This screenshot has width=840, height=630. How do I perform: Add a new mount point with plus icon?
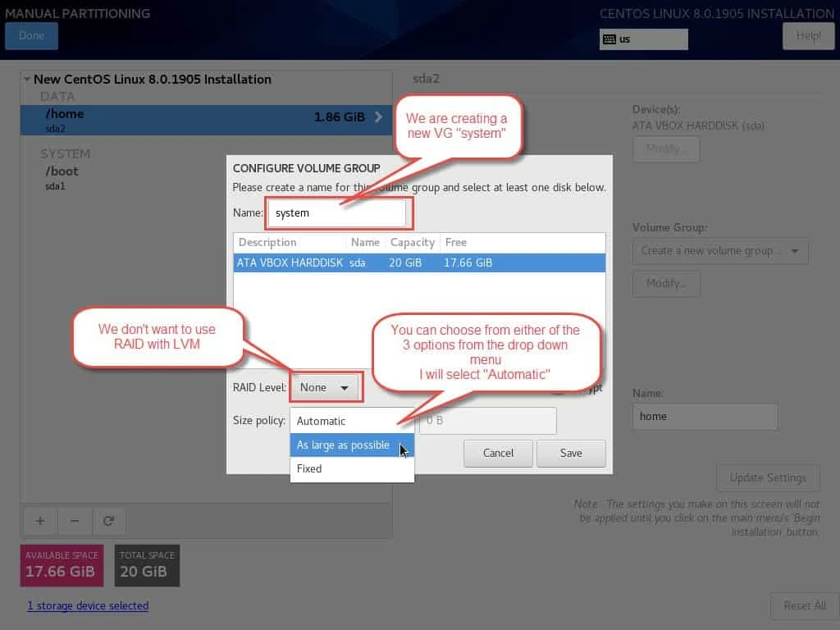click(39, 521)
